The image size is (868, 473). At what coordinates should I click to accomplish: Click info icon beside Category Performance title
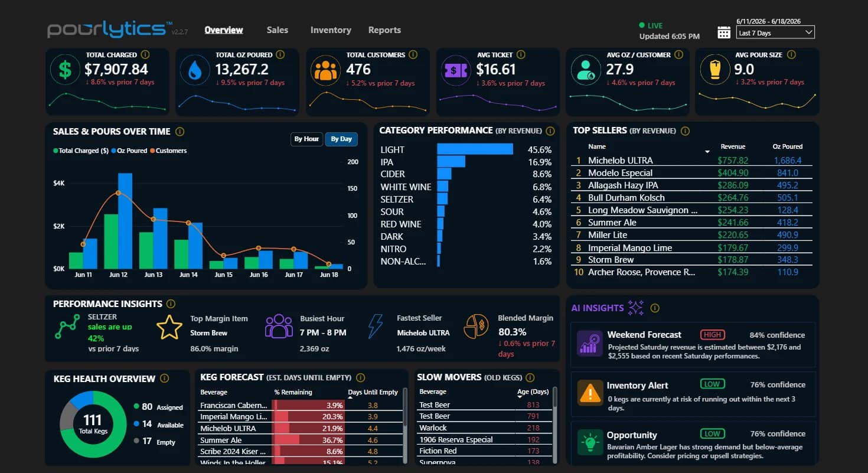[x=550, y=131]
